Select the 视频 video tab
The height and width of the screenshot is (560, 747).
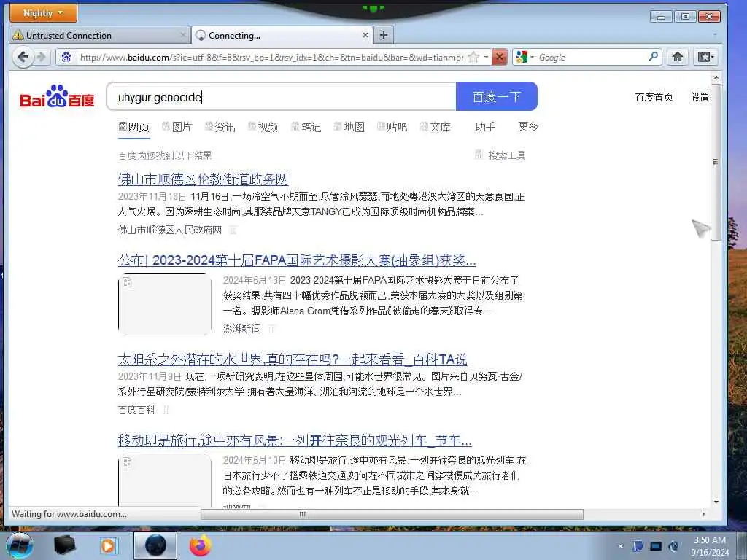coord(263,127)
